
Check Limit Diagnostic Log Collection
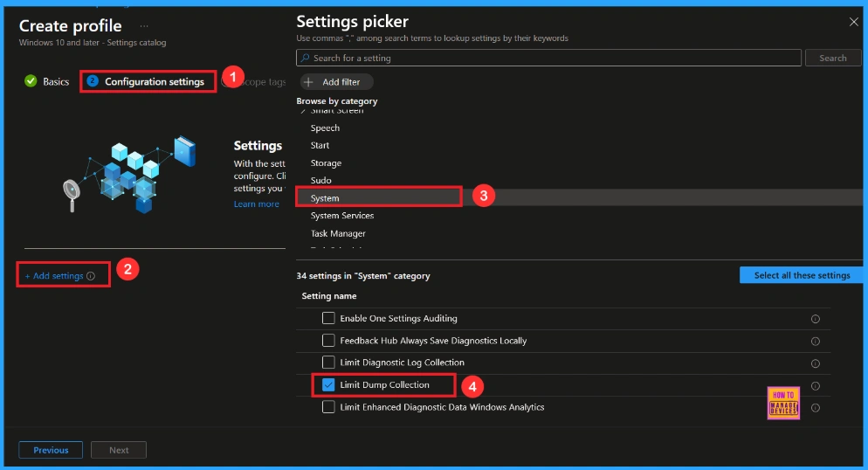[328, 362]
